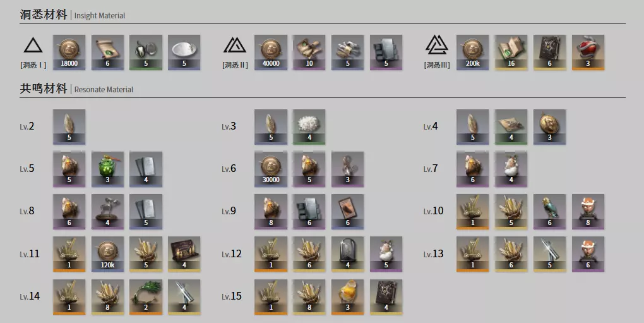Select the green jar item in Lv.5 row

tap(107, 169)
